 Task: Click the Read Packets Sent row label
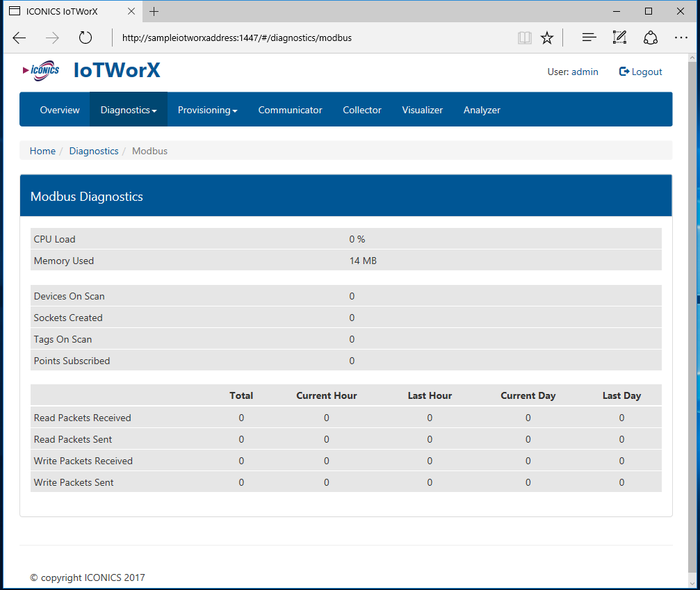click(x=73, y=439)
